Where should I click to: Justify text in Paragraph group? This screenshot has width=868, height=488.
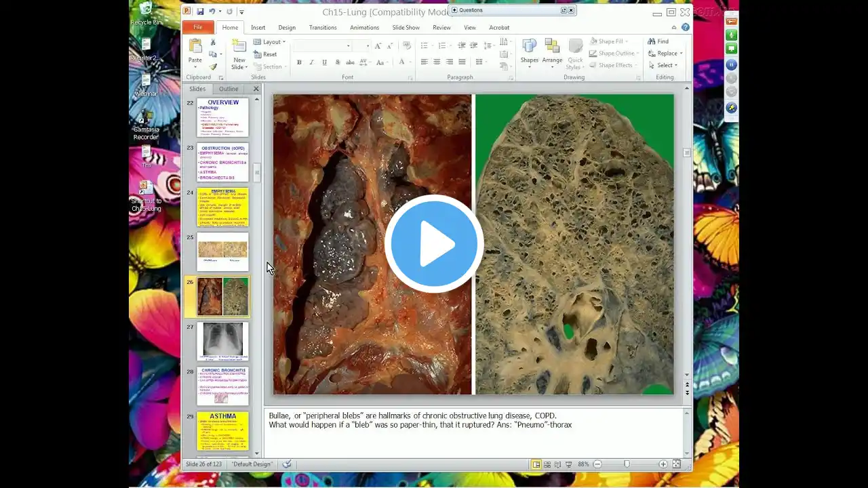(462, 62)
